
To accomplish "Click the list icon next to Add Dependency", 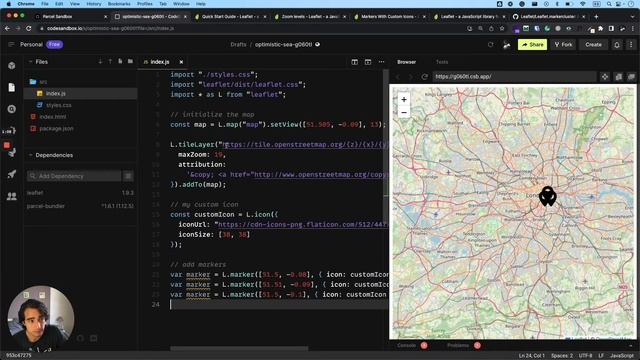I will click(128, 176).
